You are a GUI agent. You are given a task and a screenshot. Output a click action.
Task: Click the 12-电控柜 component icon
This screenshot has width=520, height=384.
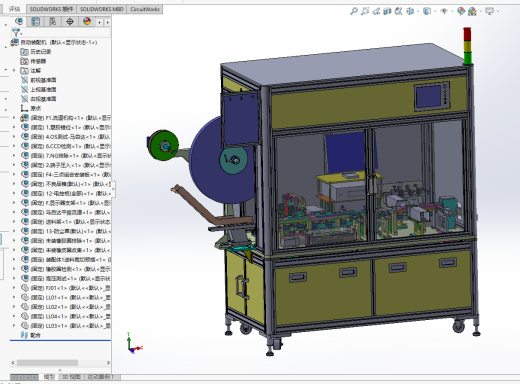coord(25,193)
